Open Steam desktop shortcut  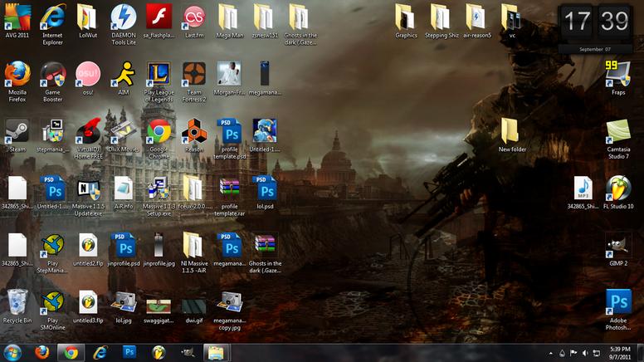(x=17, y=135)
